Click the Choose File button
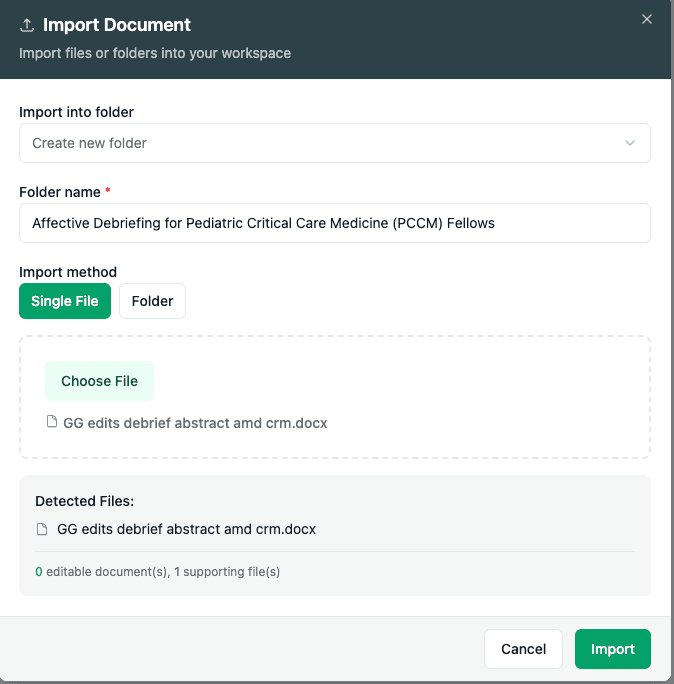 click(99, 381)
